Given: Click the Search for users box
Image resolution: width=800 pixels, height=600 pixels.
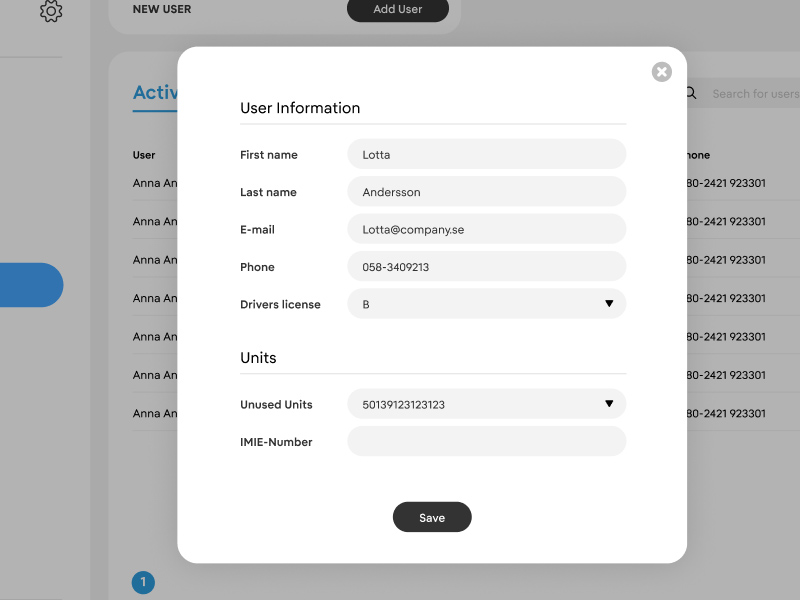Looking at the screenshot, I should pyautogui.click(x=753, y=94).
